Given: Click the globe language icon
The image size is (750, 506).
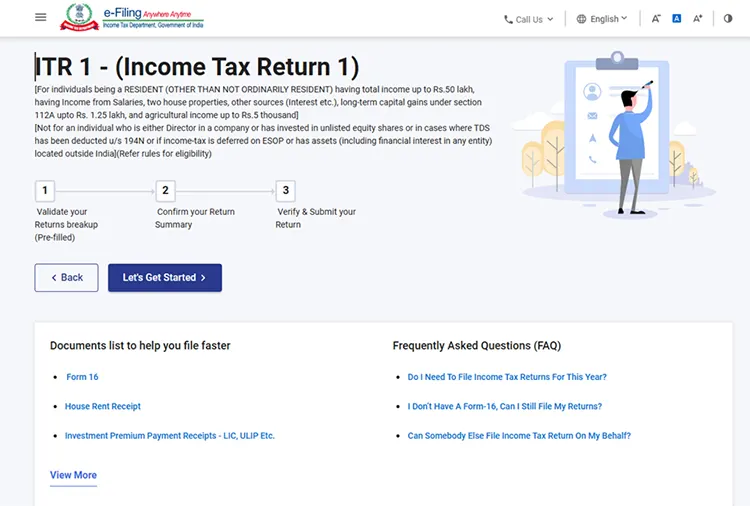Looking at the screenshot, I should [x=581, y=19].
